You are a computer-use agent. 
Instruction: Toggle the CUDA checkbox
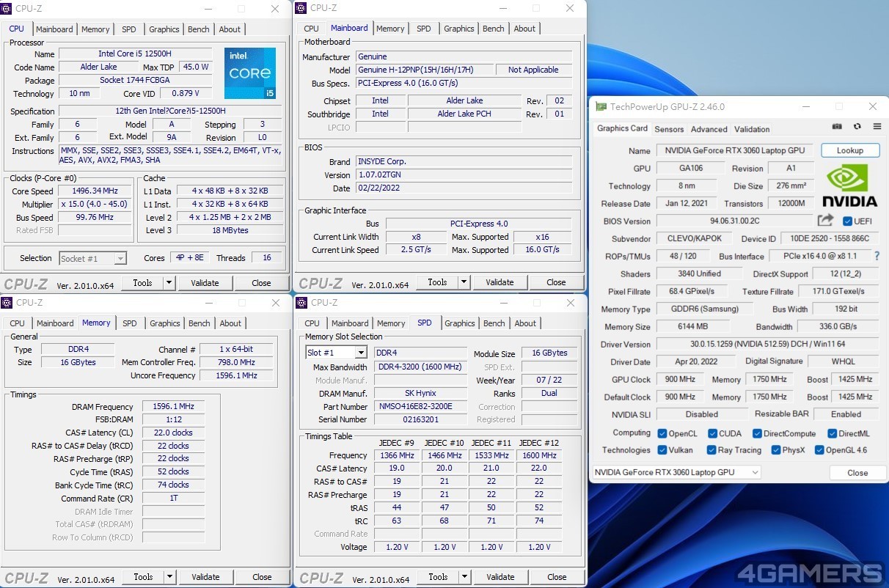point(712,433)
